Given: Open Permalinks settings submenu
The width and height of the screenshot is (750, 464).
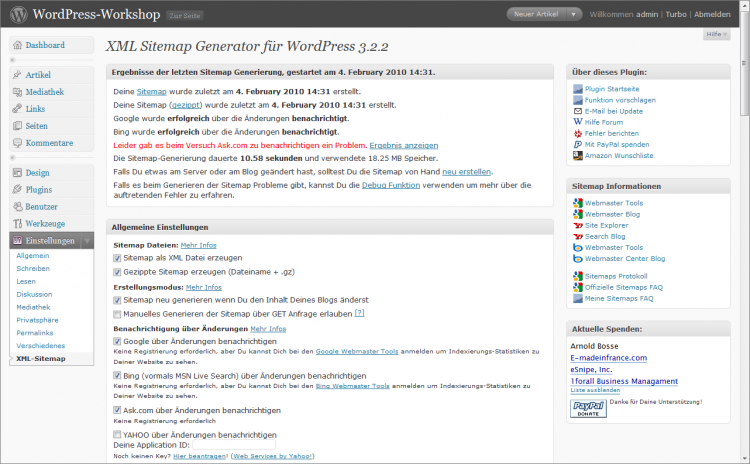Looking at the screenshot, I should point(35,331).
